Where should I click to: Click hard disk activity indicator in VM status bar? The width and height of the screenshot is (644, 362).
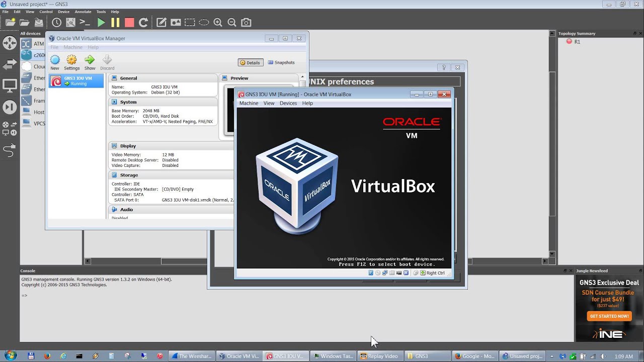(x=371, y=273)
